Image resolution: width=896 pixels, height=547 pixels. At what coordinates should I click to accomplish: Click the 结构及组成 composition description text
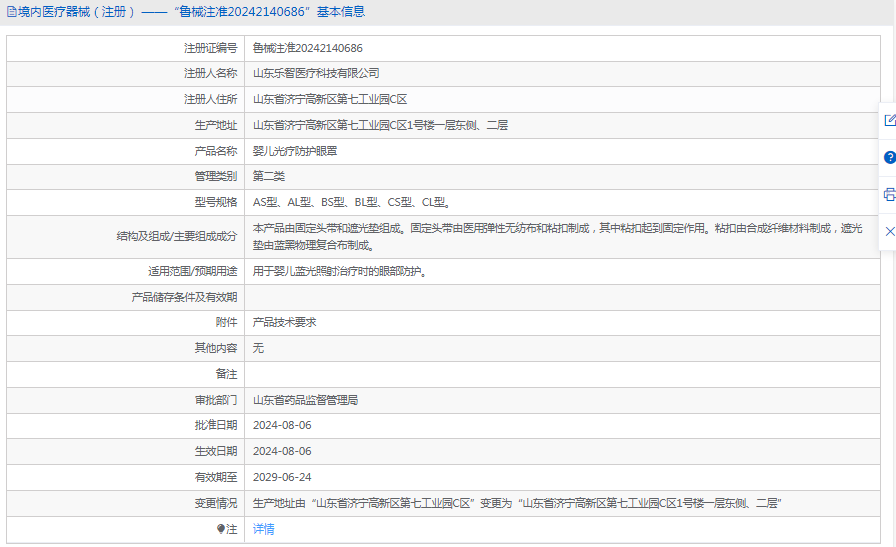557,237
